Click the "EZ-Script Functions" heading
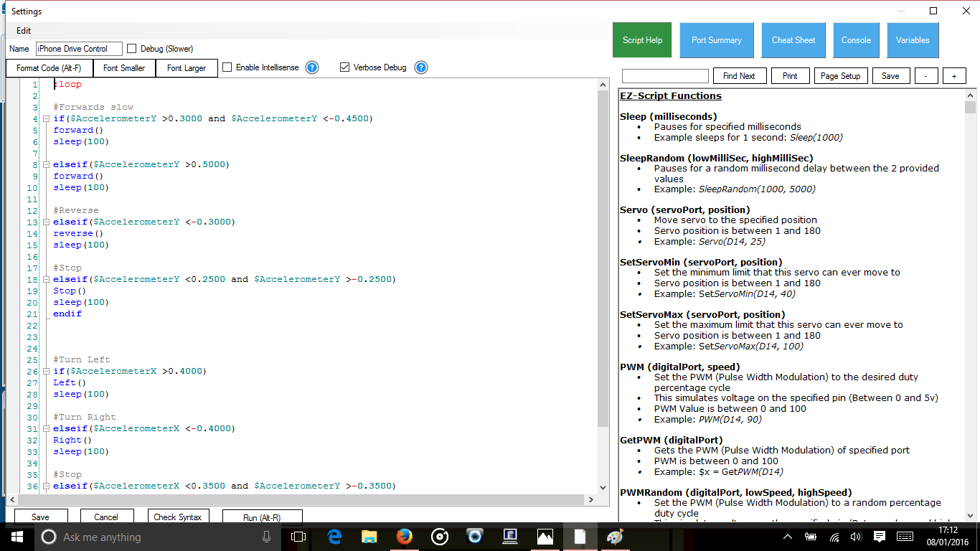 click(671, 95)
